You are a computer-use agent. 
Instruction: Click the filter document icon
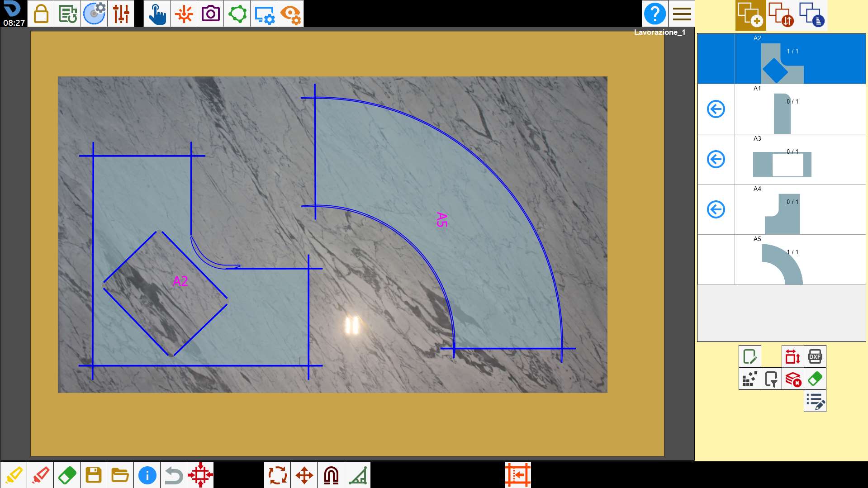(x=771, y=379)
